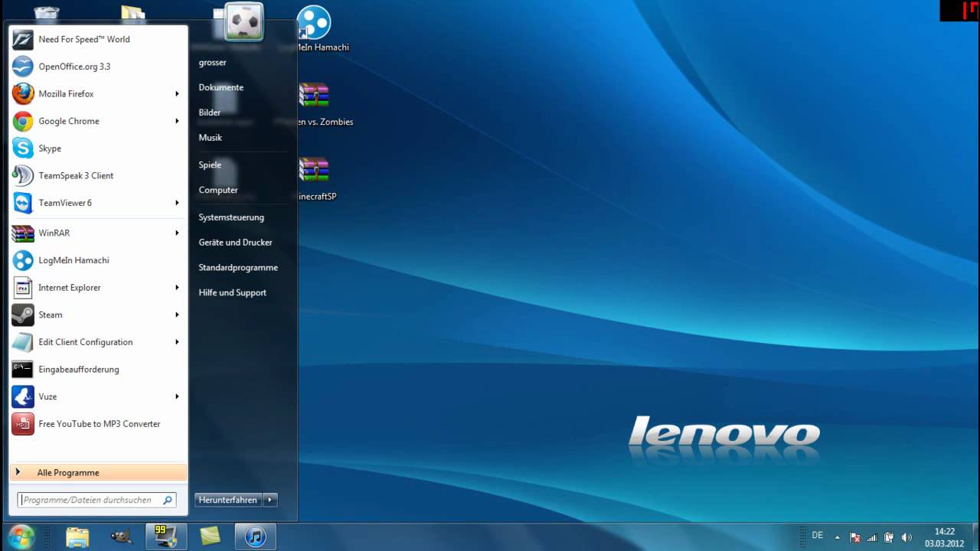Start TeamSpeak 3 Client
980x551 pixels.
point(98,175)
